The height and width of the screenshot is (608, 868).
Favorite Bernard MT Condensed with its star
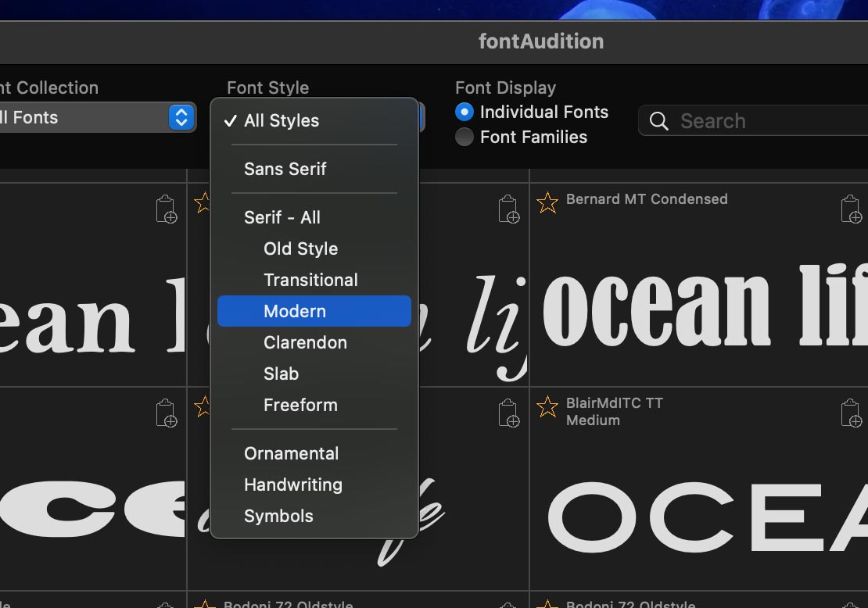[x=547, y=202]
